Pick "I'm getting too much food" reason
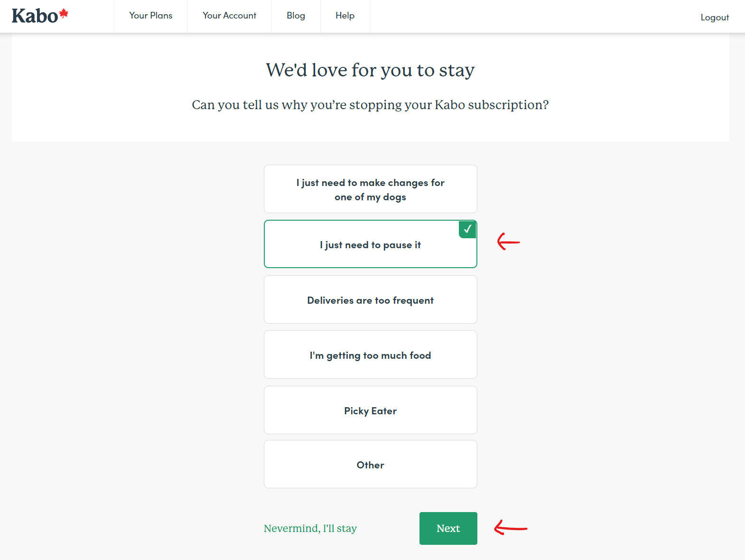Screen dimensions: 745x560 click(370, 355)
